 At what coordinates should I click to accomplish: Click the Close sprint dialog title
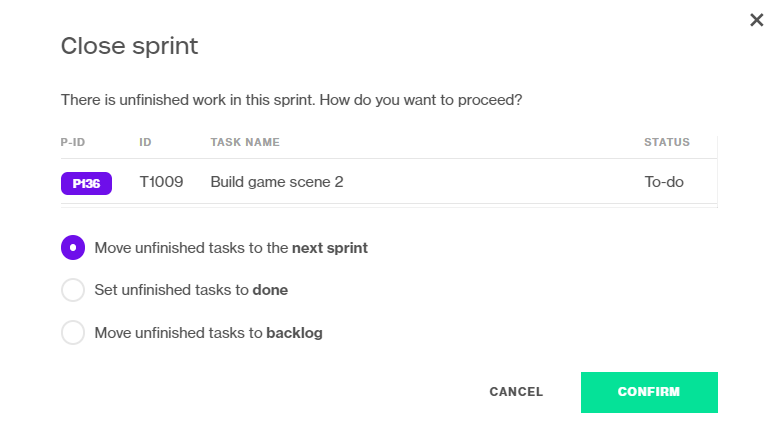129,46
